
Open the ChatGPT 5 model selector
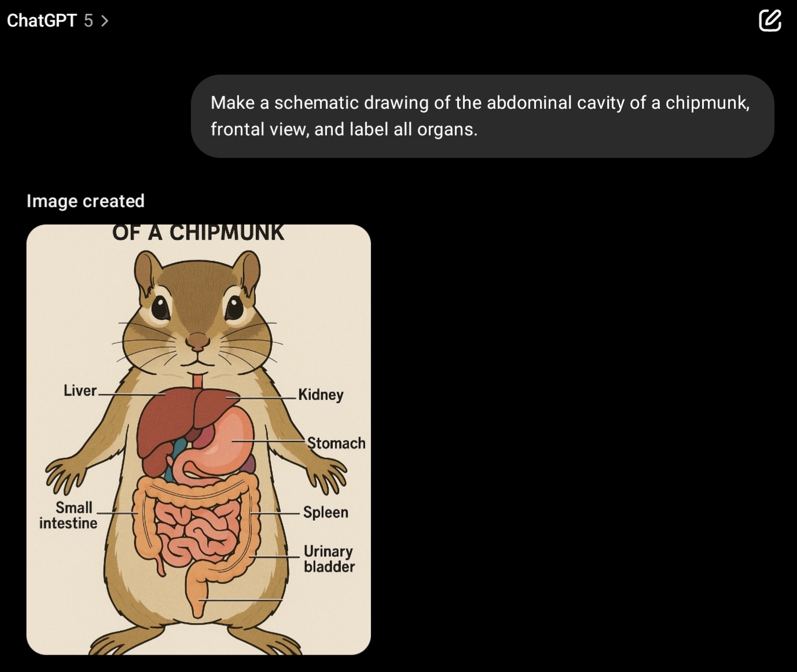(57, 21)
